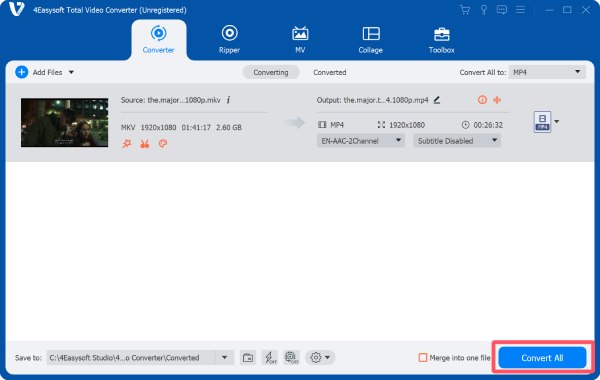Click the blue plus Add Files icon

pos(21,72)
